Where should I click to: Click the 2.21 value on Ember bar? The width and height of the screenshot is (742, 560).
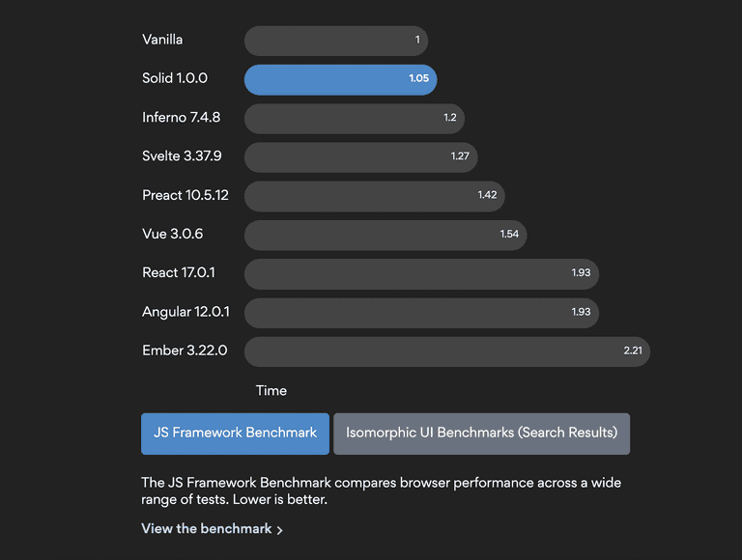point(633,350)
